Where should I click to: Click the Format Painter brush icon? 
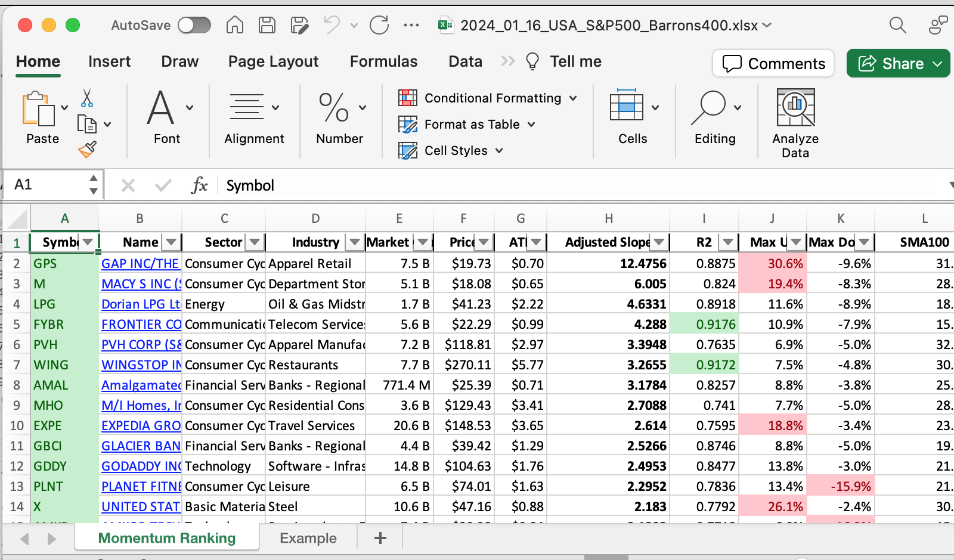(x=87, y=149)
